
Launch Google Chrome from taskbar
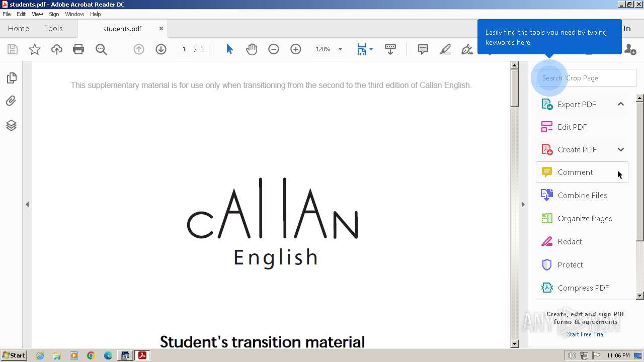click(91, 355)
